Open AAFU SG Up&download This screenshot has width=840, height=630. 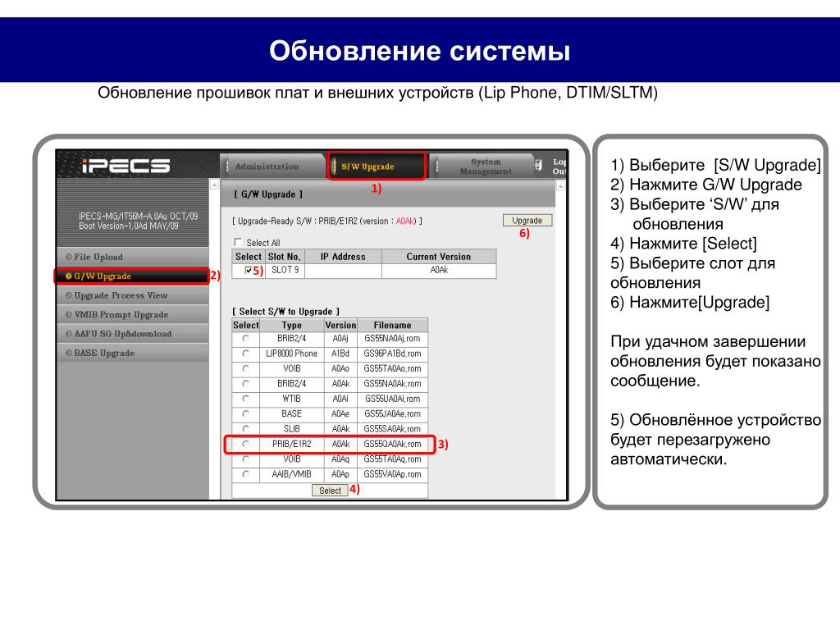click(133, 334)
